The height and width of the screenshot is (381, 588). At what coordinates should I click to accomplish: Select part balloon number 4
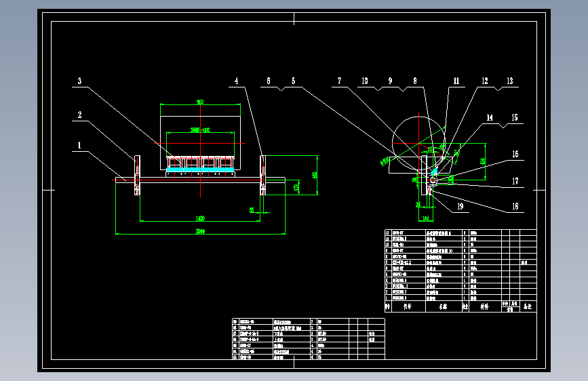coord(236,81)
